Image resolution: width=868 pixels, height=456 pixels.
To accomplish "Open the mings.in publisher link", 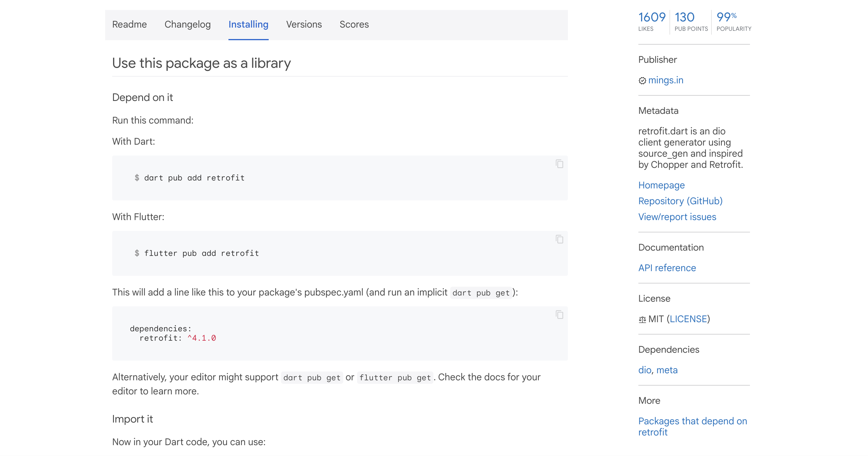I will [x=665, y=80].
